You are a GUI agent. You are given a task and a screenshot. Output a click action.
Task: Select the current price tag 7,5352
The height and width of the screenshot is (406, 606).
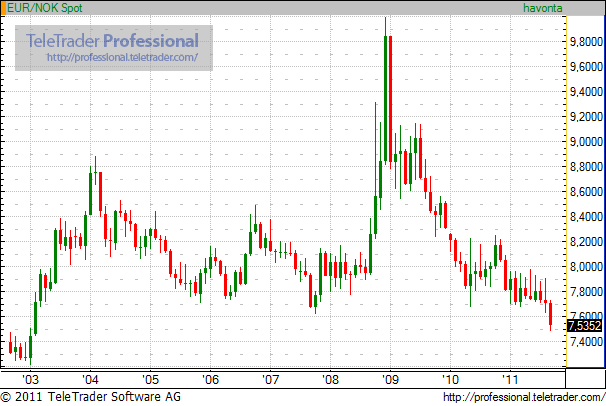(584, 325)
